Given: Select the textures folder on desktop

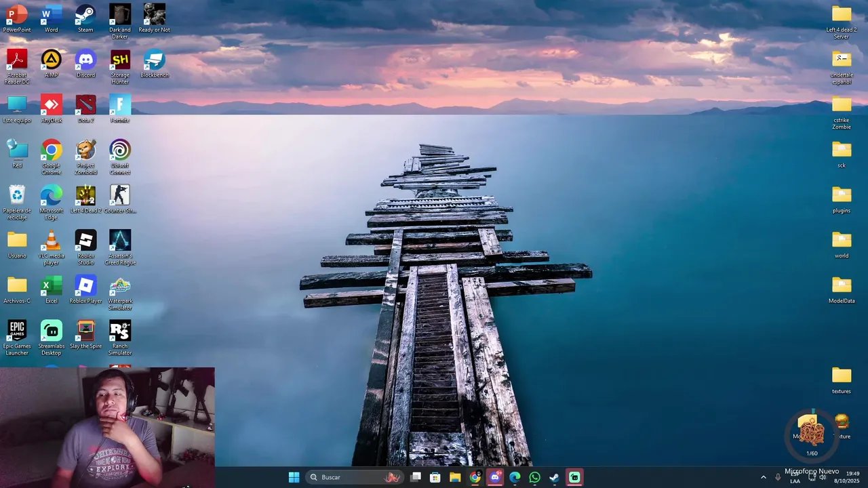Looking at the screenshot, I should click(842, 380).
